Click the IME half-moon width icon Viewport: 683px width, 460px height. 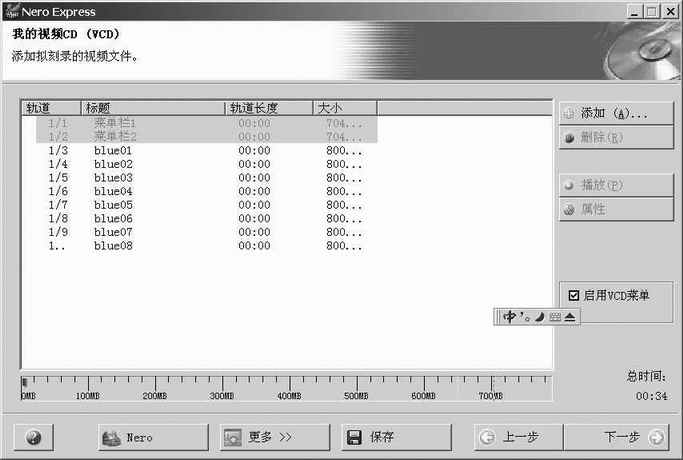coord(540,317)
